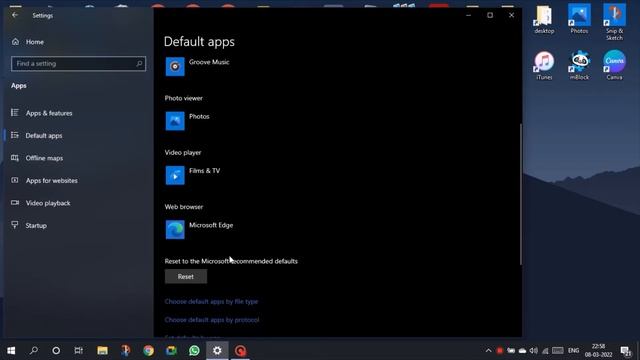Image resolution: width=640 pixels, height=360 pixels.
Task: Open taskbar search magnifier
Action: tap(34, 351)
